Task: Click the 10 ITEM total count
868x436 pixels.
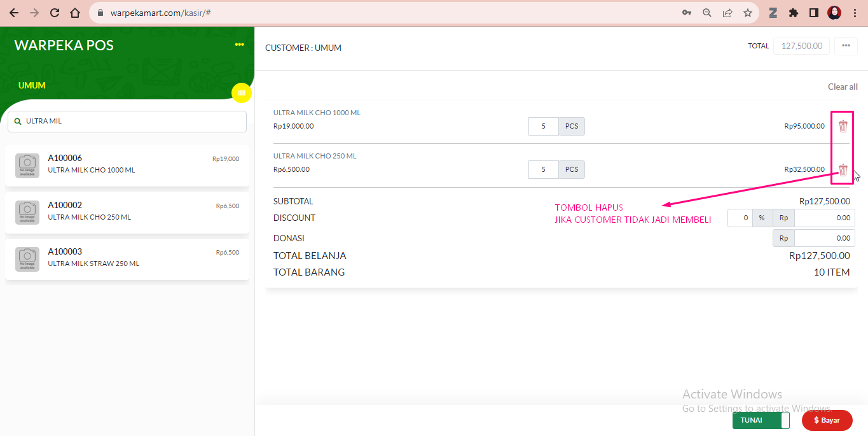Action: (x=832, y=272)
